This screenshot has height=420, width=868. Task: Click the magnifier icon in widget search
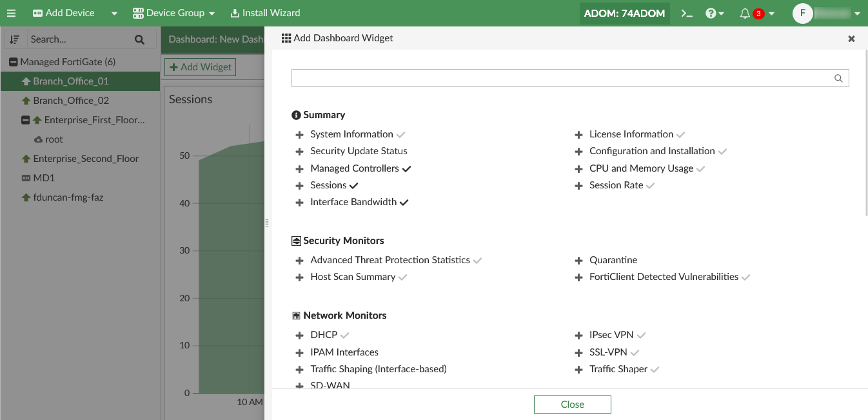[x=838, y=77]
